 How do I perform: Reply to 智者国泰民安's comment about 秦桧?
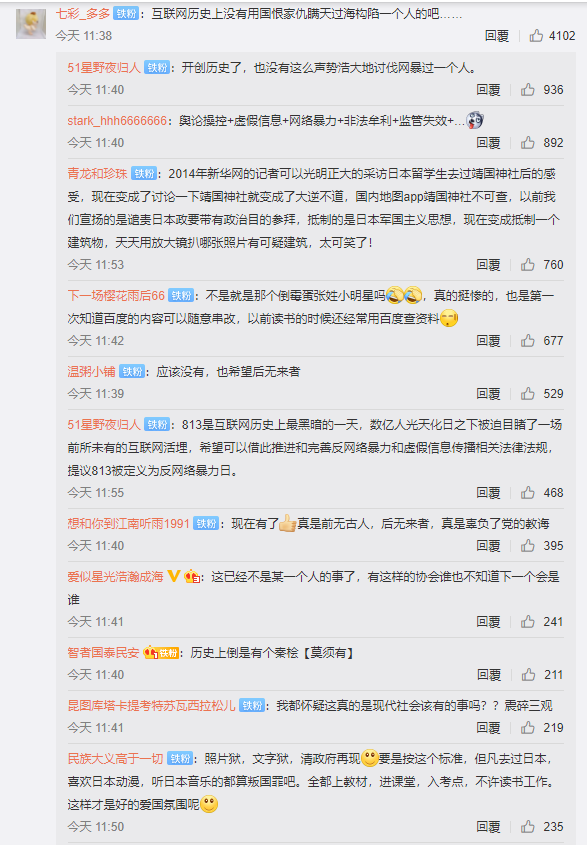tap(488, 674)
